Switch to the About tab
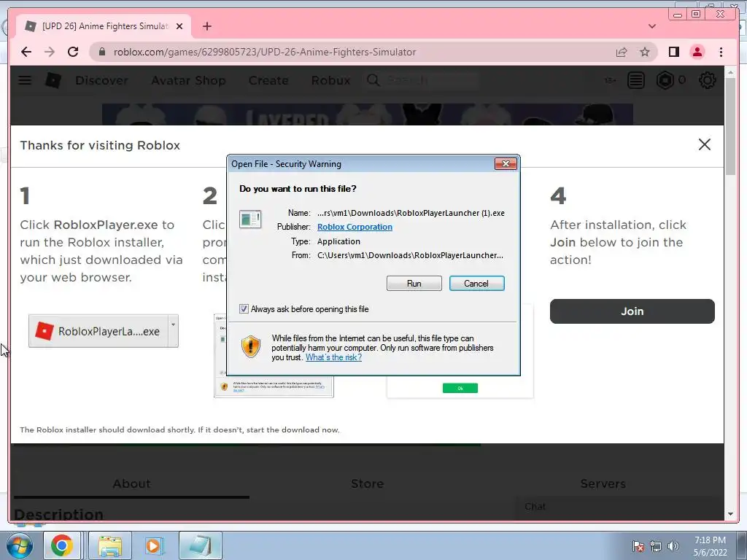This screenshot has width=747, height=560. (131, 484)
